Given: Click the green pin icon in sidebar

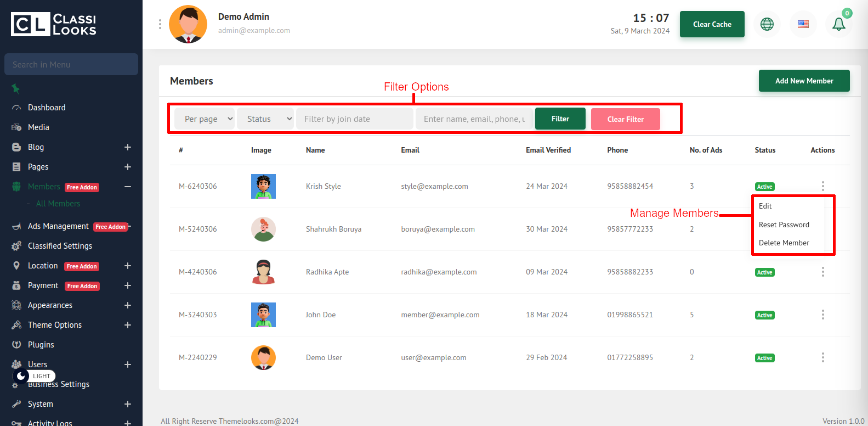Looking at the screenshot, I should click(x=16, y=88).
